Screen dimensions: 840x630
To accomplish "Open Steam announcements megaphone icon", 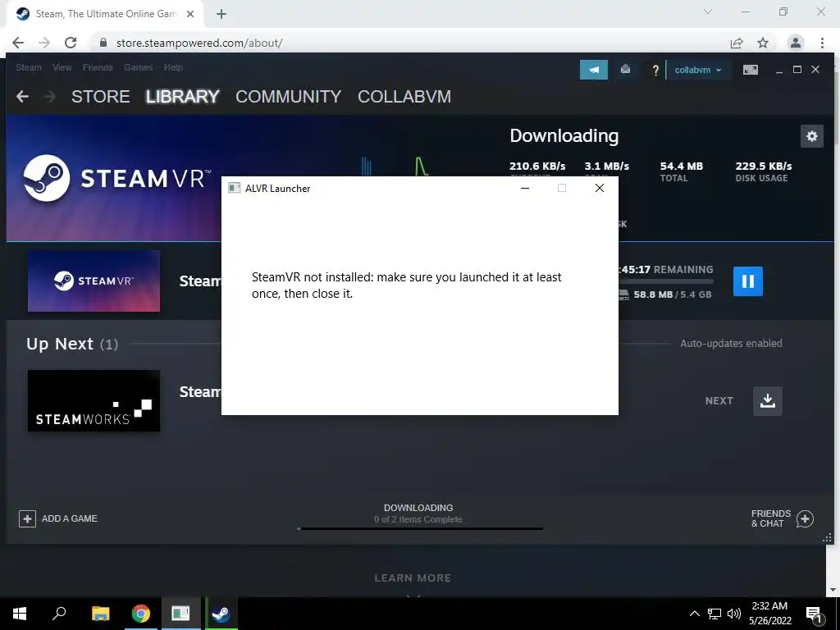I will pyautogui.click(x=594, y=70).
